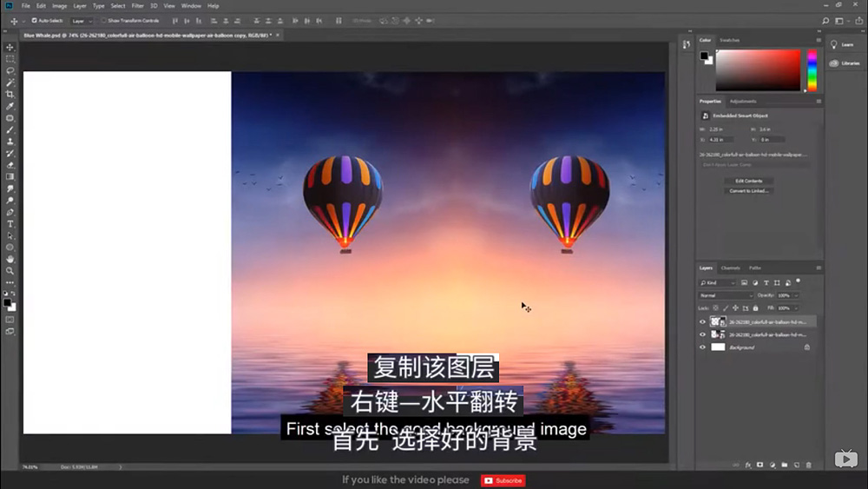The width and height of the screenshot is (868, 489).
Task: Click the search icon in the options bar
Action: pos(825,21)
